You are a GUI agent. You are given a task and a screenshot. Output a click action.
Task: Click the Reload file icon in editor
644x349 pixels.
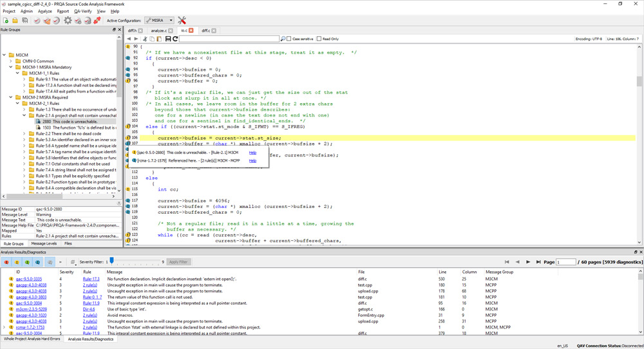tap(175, 39)
